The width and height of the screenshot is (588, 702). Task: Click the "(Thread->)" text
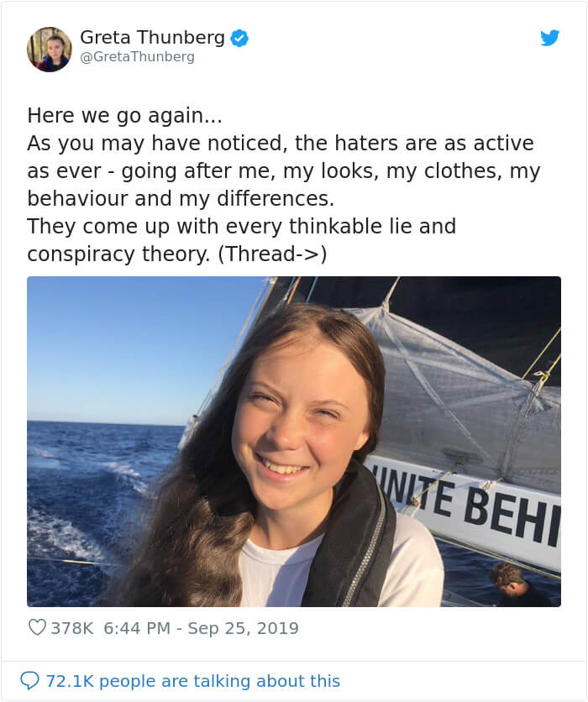pyautogui.click(x=271, y=254)
